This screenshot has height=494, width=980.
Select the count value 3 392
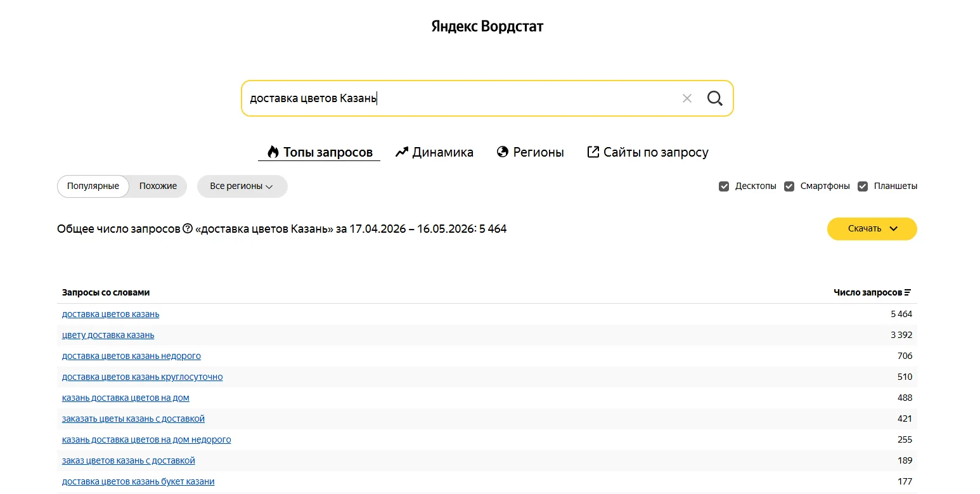(901, 335)
